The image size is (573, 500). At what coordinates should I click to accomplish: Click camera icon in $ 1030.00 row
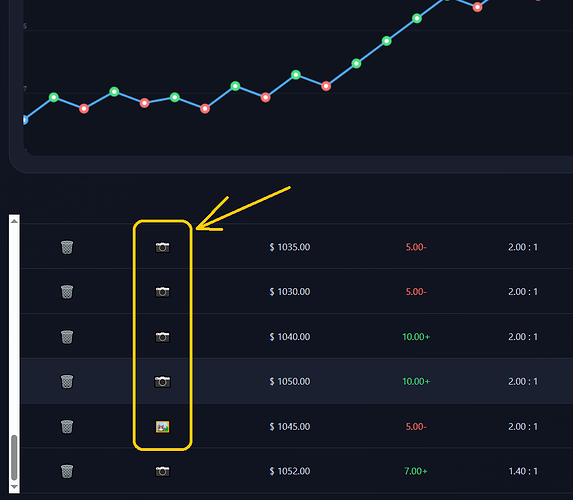coord(163,292)
